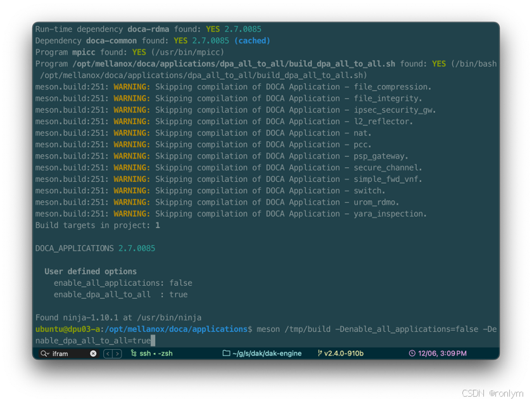Click 'doca-rdma' dependency name
Image resolution: width=532 pixels, height=403 pixels.
148,29
